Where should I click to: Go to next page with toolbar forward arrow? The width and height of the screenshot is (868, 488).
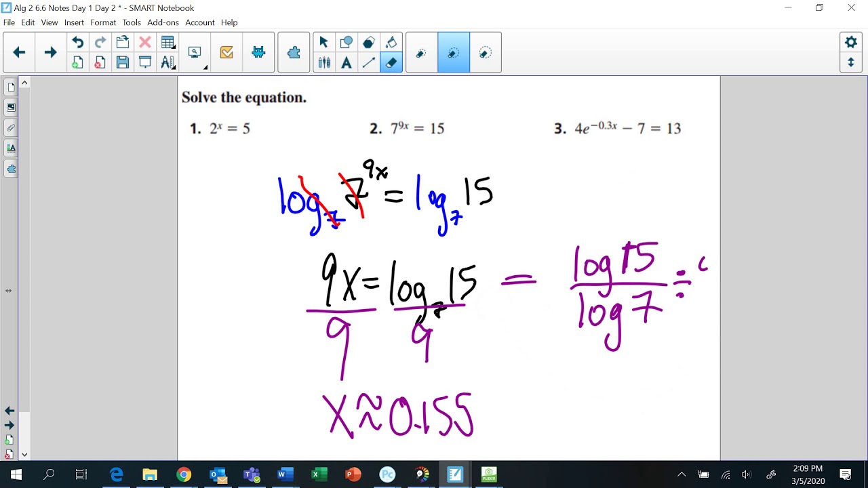pyautogui.click(x=50, y=52)
